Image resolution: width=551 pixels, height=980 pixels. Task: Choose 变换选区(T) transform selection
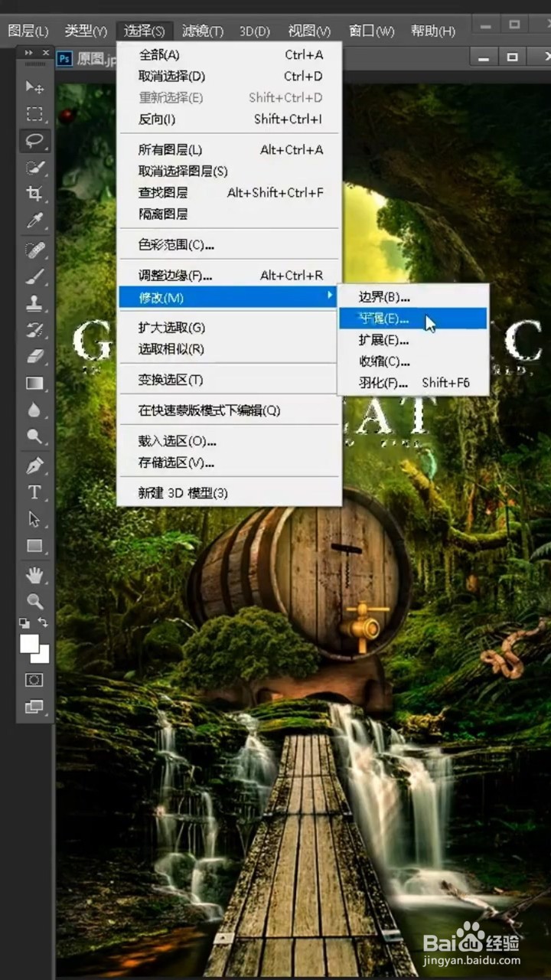pyautogui.click(x=230, y=380)
